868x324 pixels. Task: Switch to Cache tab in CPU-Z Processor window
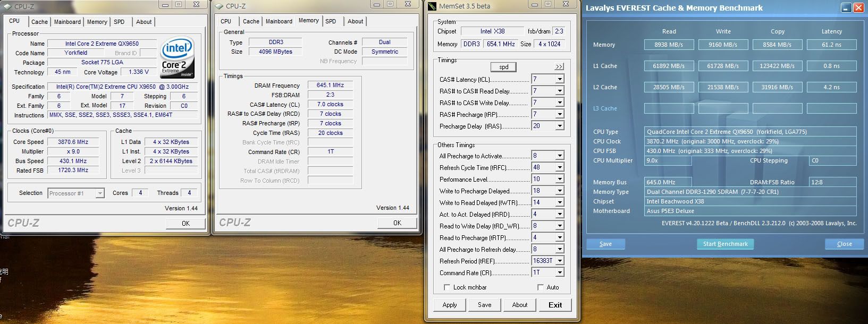click(x=39, y=22)
